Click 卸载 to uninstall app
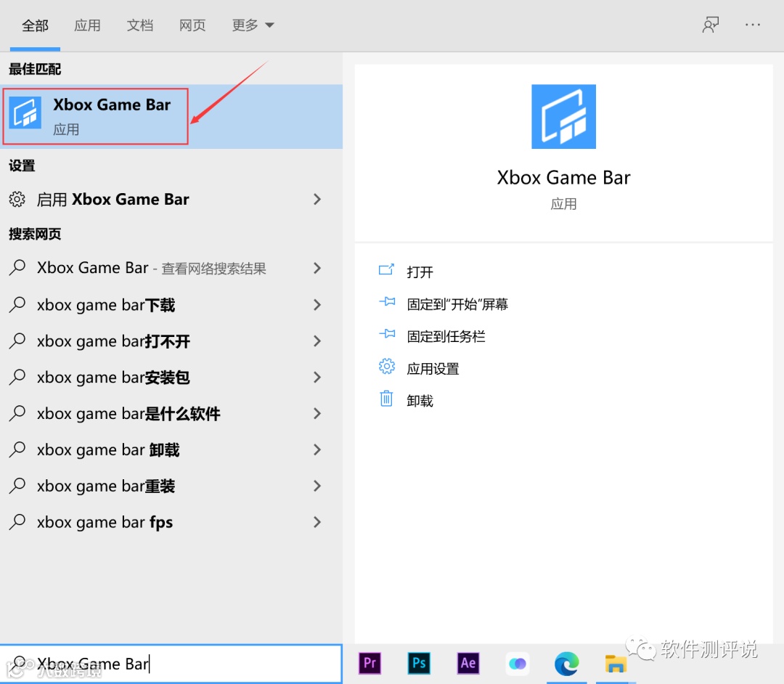The width and height of the screenshot is (784, 684). pyautogui.click(x=420, y=401)
